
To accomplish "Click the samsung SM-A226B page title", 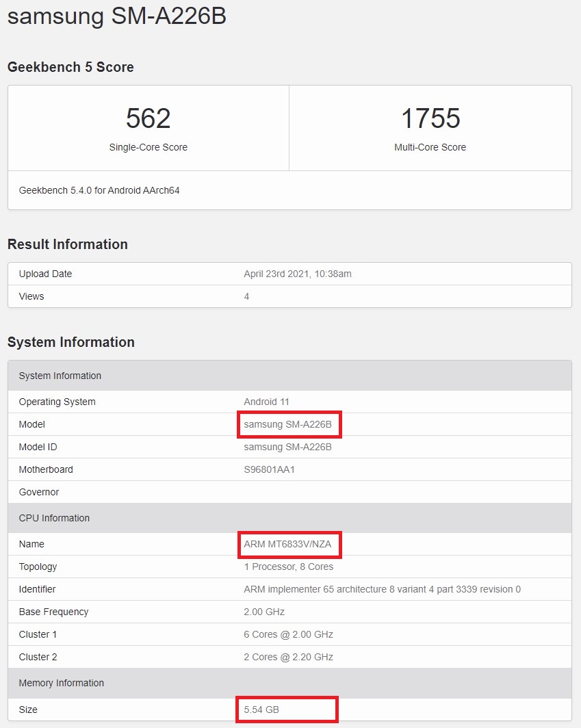I will 116,16.
